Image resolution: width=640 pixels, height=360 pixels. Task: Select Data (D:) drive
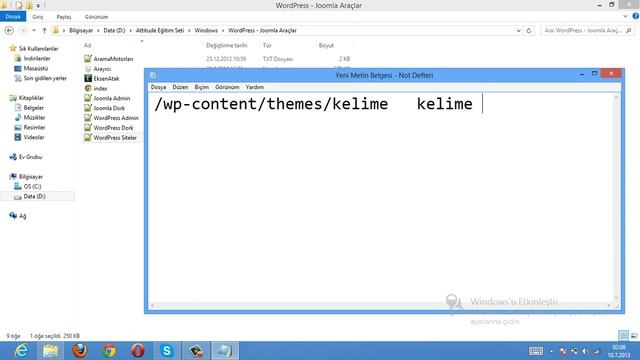(34, 196)
